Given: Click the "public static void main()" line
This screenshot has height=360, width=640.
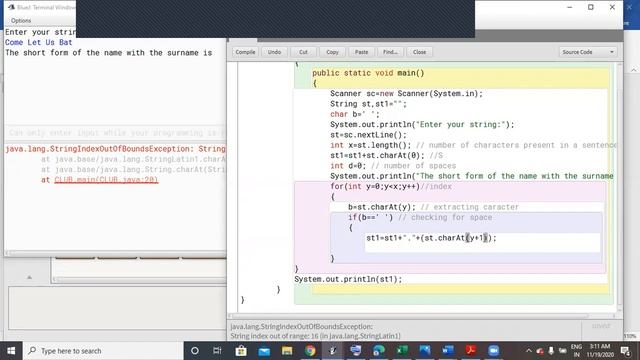Looking at the screenshot, I should click(x=368, y=73).
